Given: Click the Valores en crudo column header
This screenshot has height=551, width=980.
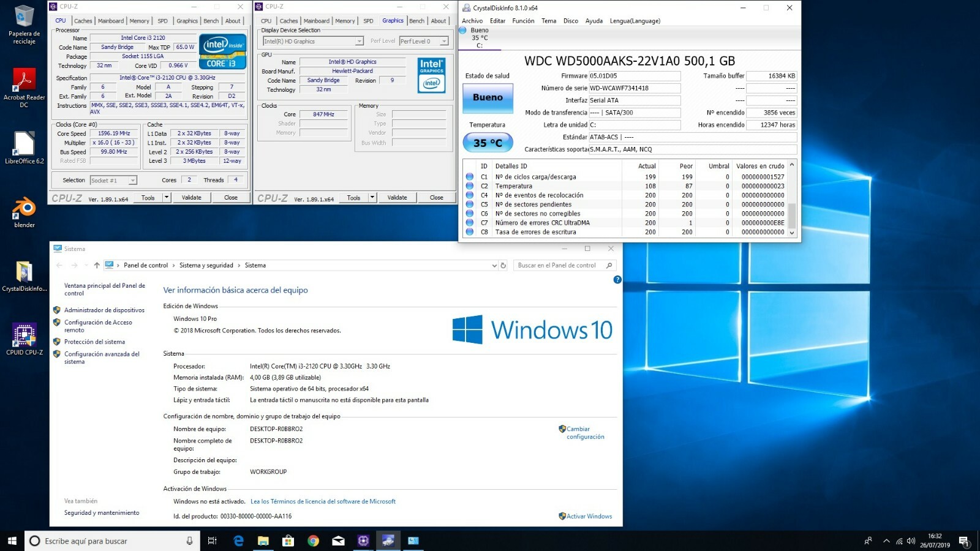Looking at the screenshot, I should [x=760, y=166].
